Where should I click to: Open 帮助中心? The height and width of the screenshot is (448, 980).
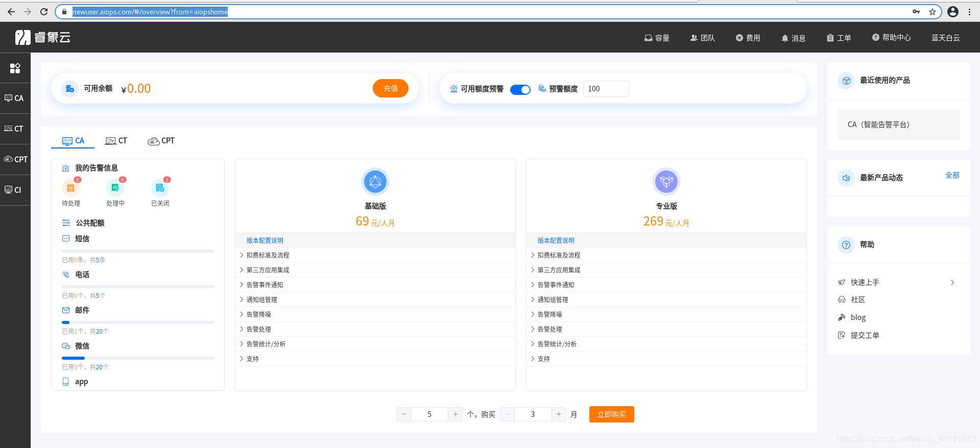(x=891, y=38)
